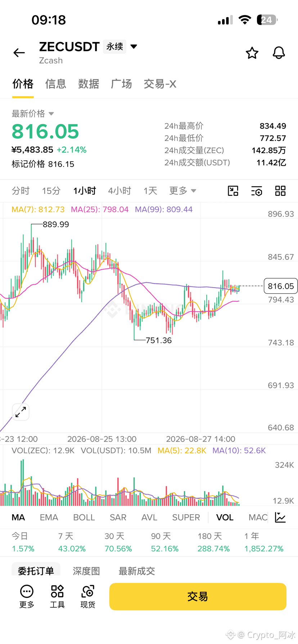The image size is (298, 644).
Task: Toggle the SAR indicator
Action: tap(118, 517)
